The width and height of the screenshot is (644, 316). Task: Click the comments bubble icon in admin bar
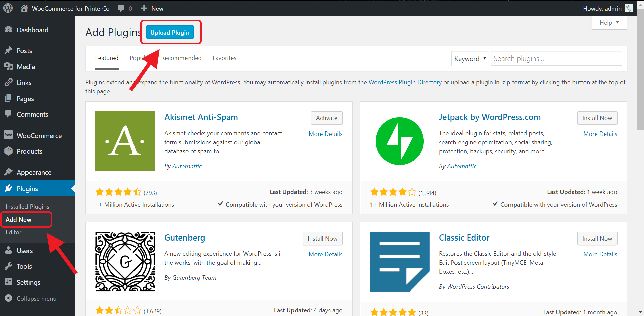tap(121, 8)
